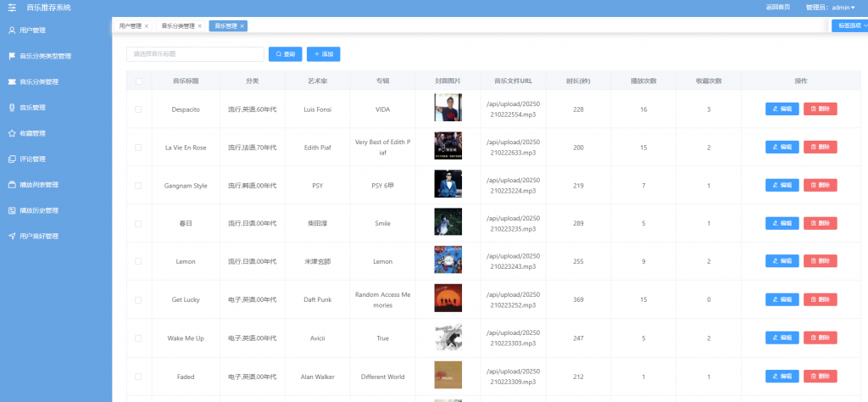The width and height of the screenshot is (868, 402).
Task: Click the arrow icon beside 用户喜好管理
Action: coord(12,236)
